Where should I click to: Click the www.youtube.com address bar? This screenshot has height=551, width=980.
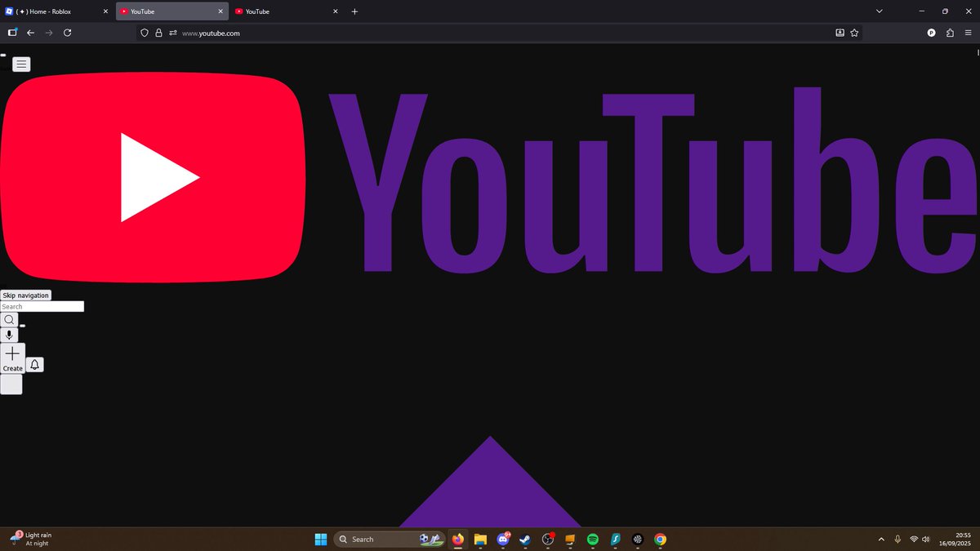[498, 33]
